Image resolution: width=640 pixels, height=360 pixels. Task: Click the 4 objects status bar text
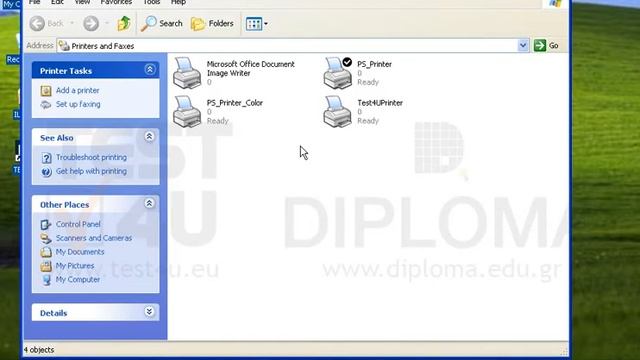pos(39,350)
